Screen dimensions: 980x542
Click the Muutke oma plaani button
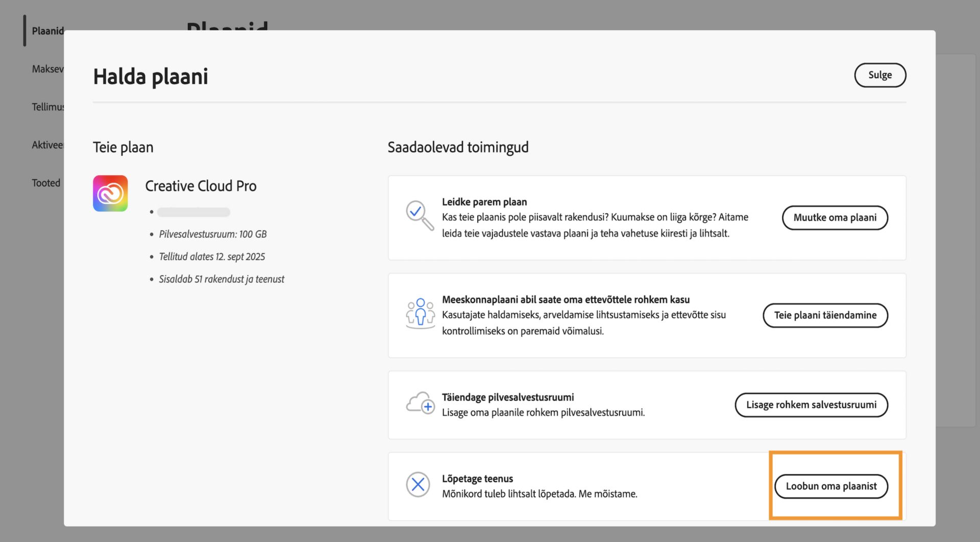(x=835, y=218)
